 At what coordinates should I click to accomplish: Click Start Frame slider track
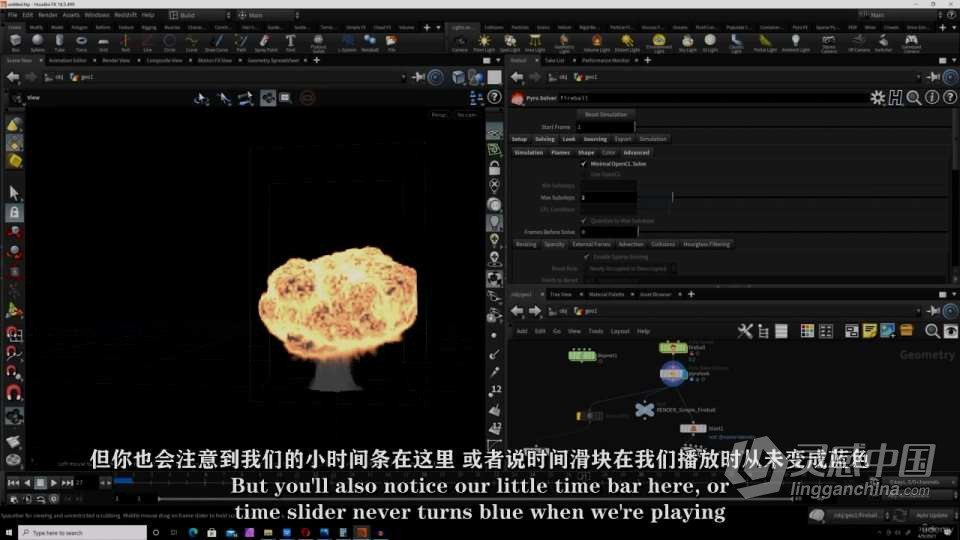point(794,127)
